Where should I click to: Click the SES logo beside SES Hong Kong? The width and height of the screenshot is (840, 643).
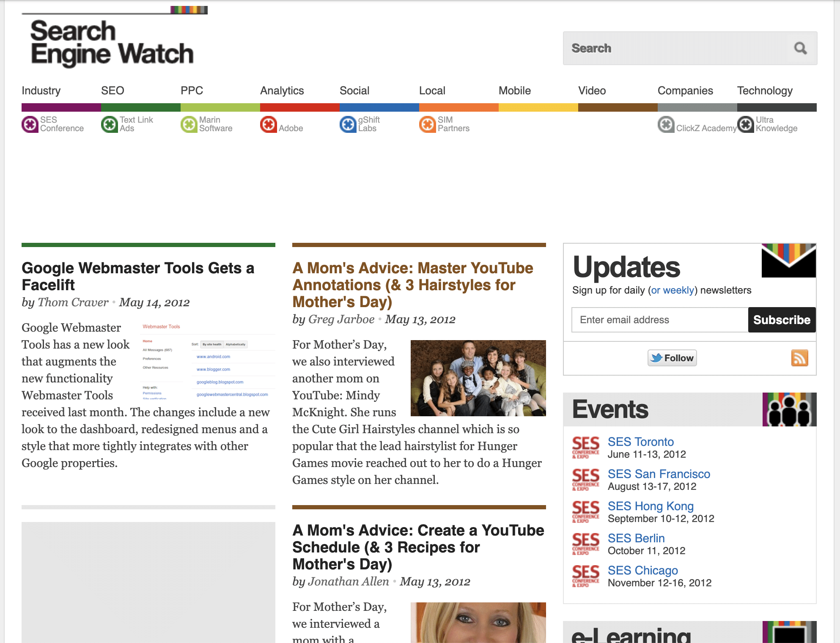pos(586,512)
